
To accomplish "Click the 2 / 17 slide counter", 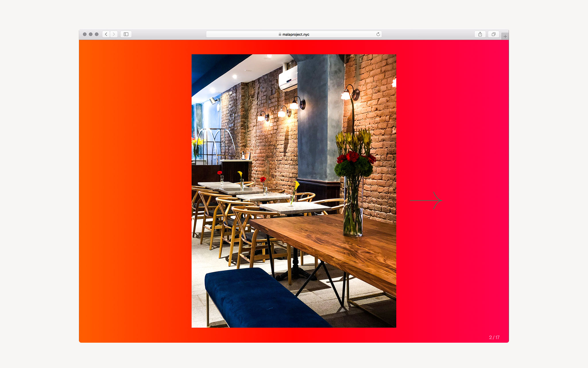I will coord(494,337).
